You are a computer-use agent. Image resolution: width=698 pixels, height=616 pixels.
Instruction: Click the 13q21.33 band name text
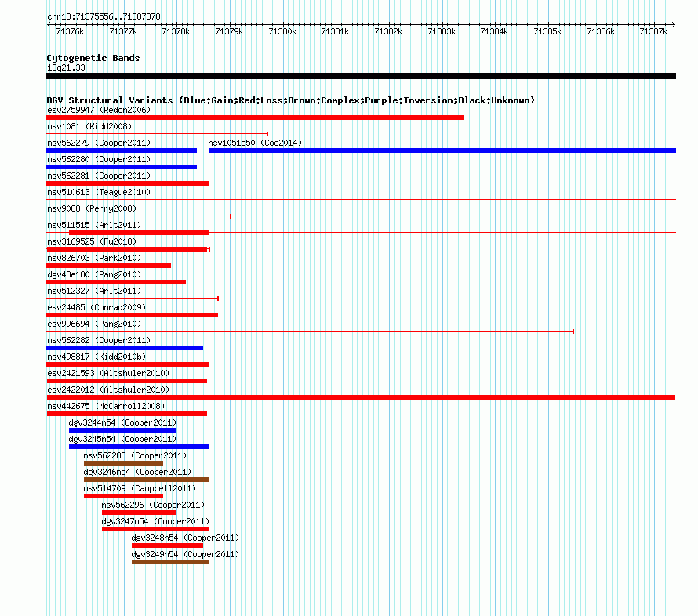pyautogui.click(x=66, y=67)
